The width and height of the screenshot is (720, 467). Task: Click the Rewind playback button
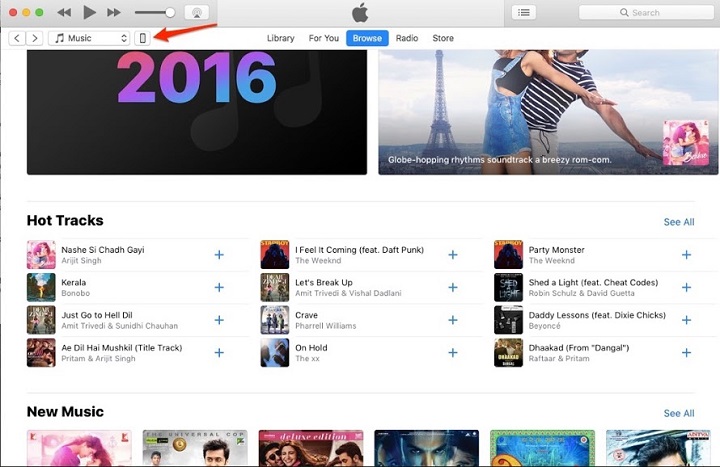(64, 12)
